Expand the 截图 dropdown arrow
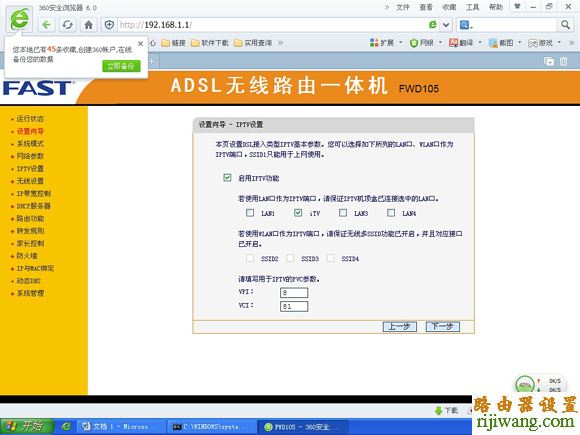 tap(519, 43)
